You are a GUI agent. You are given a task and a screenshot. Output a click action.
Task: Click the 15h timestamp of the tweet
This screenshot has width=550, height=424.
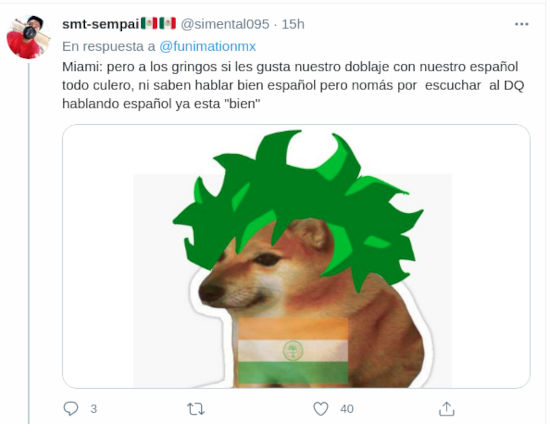(293, 24)
